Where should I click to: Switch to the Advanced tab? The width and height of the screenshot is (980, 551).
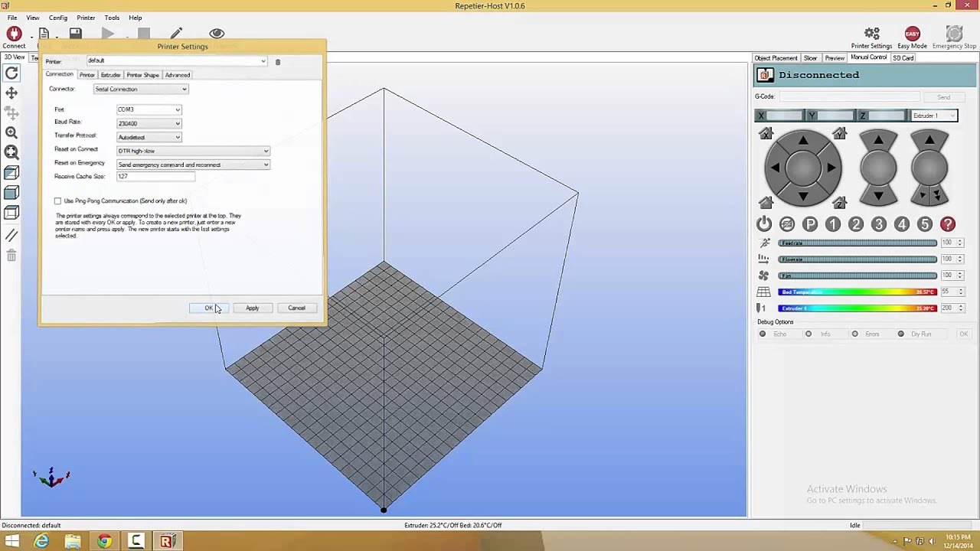click(x=178, y=75)
